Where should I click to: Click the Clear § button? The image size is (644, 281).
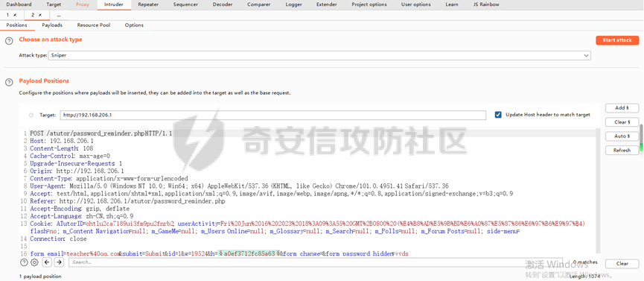tap(622, 121)
